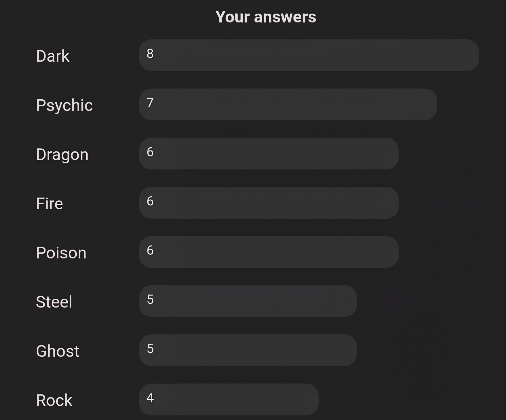Click the Rock result bar
506x420 pixels.
229,399
